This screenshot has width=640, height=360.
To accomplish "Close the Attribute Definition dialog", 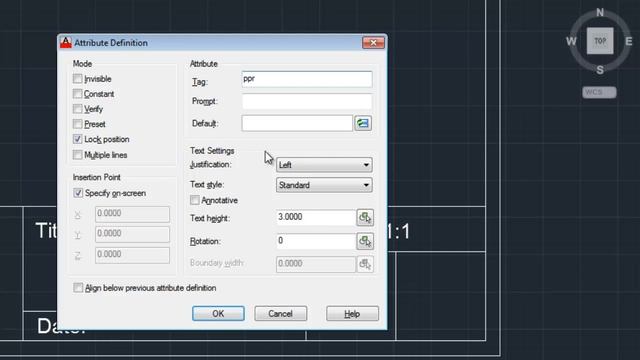I will pos(373,42).
